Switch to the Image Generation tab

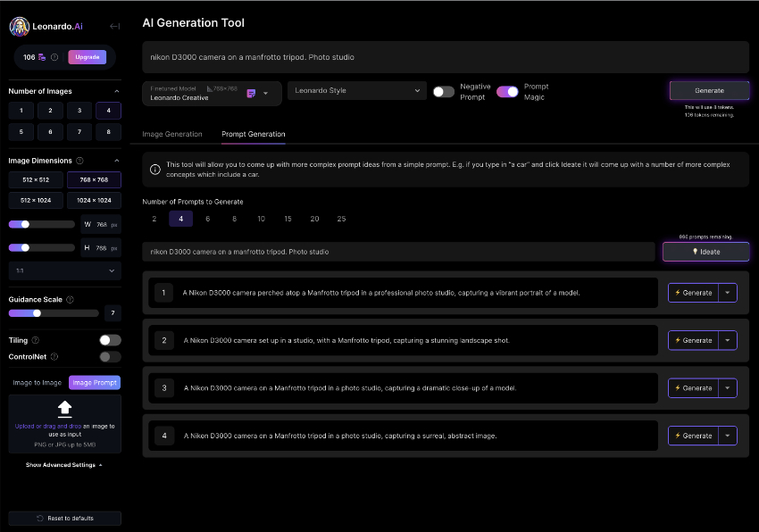click(172, 134)
